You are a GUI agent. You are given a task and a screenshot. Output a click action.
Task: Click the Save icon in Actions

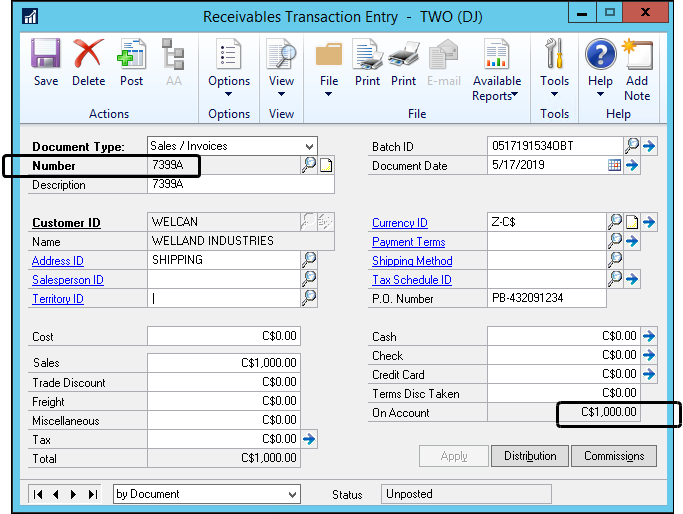point(45,60)
